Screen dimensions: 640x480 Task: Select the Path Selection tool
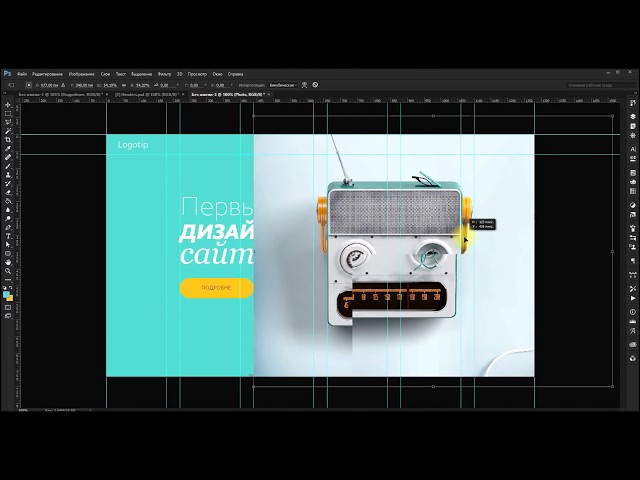(x=8, y=245)
